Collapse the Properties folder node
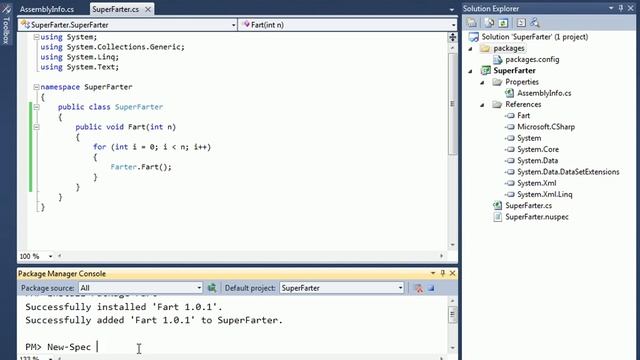This screenshot has height=360, width=640. [x=482, y=82]
